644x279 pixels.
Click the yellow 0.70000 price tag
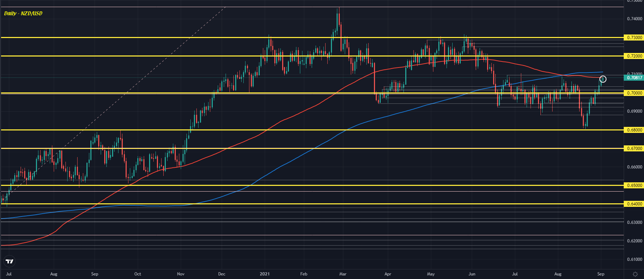634,93
